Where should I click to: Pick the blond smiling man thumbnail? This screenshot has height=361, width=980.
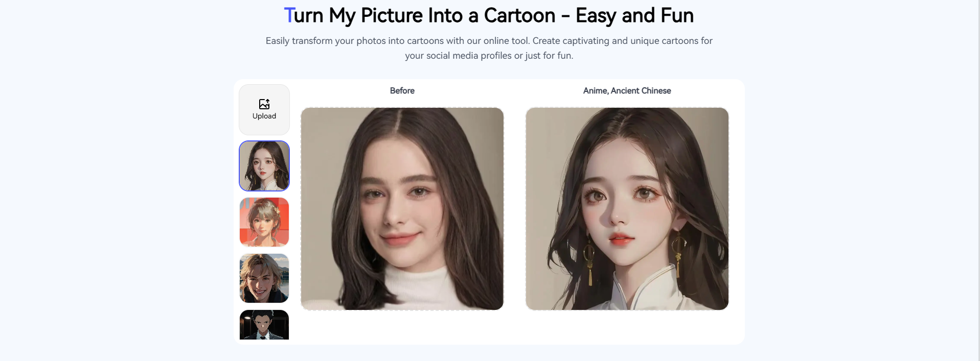point(264,278)
